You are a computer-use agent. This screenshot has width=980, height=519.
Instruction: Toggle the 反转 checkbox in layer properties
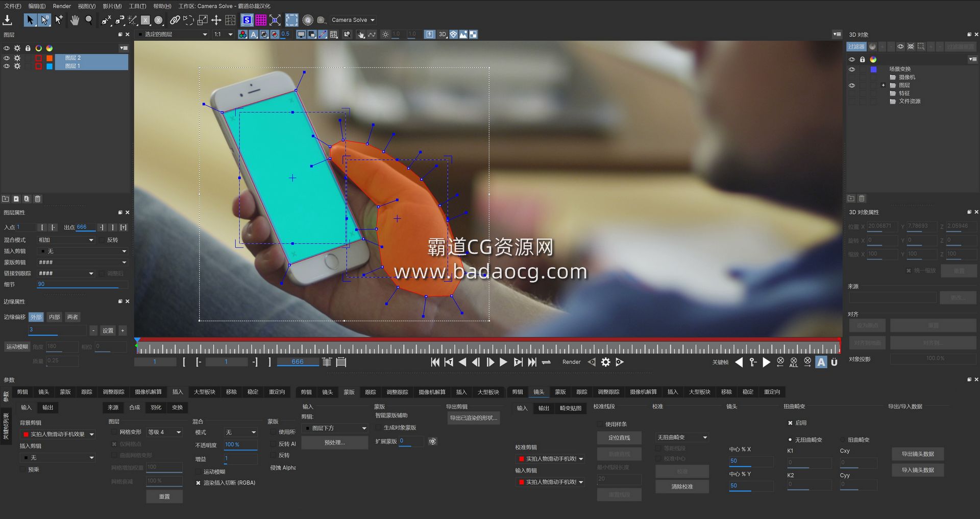pyautogui.click(x=103, y=240)
